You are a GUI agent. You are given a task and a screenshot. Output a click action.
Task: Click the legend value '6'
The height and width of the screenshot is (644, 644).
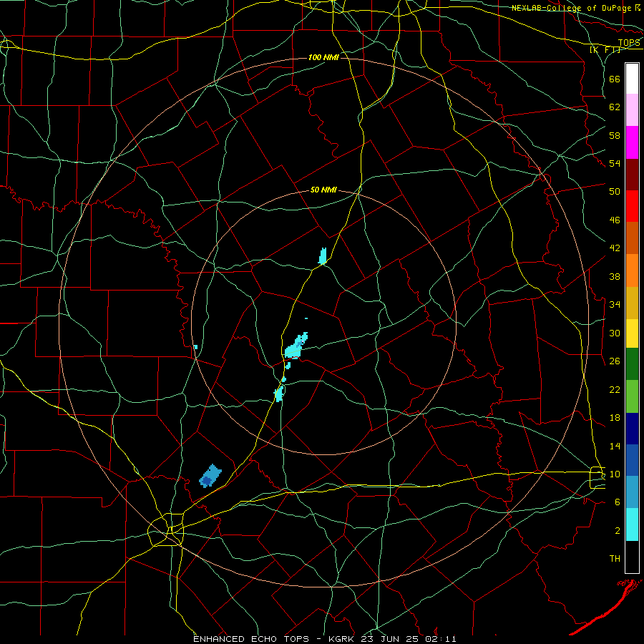617,502
